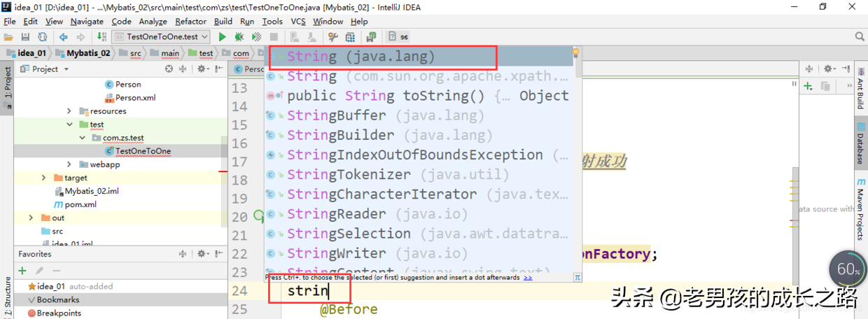This screenshot has width=868, height=319.
Task: Navigate forward with the gray right arrow
Action: point(80,37)
